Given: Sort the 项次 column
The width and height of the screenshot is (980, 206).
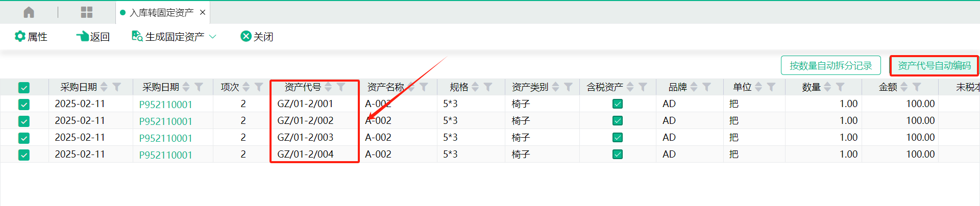Looking at the screenshot, I should (x=246, y=87).
